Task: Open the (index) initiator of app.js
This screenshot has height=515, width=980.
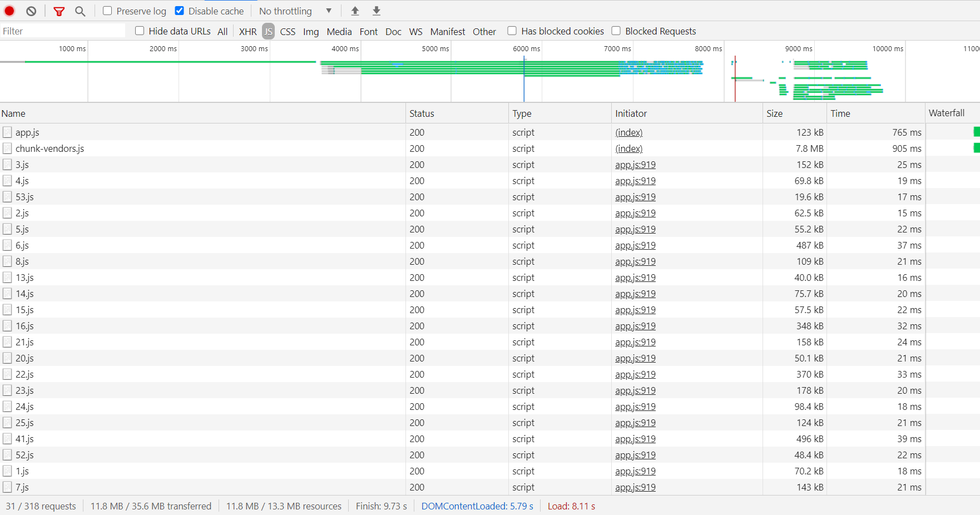Action: click(628, 132)
